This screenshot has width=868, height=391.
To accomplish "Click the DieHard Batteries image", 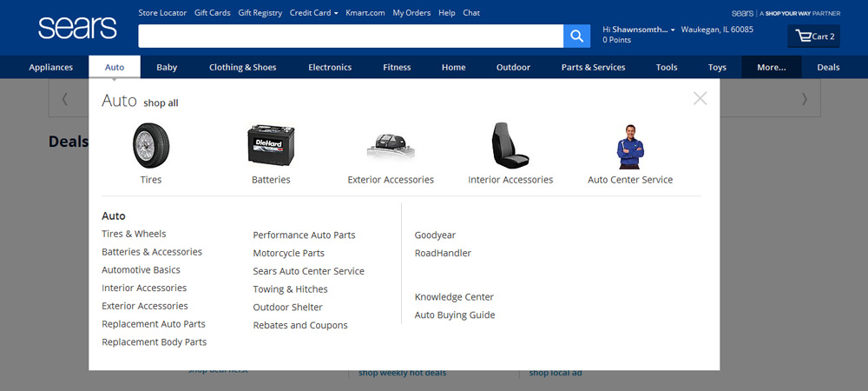I will [x=271, y=146].
